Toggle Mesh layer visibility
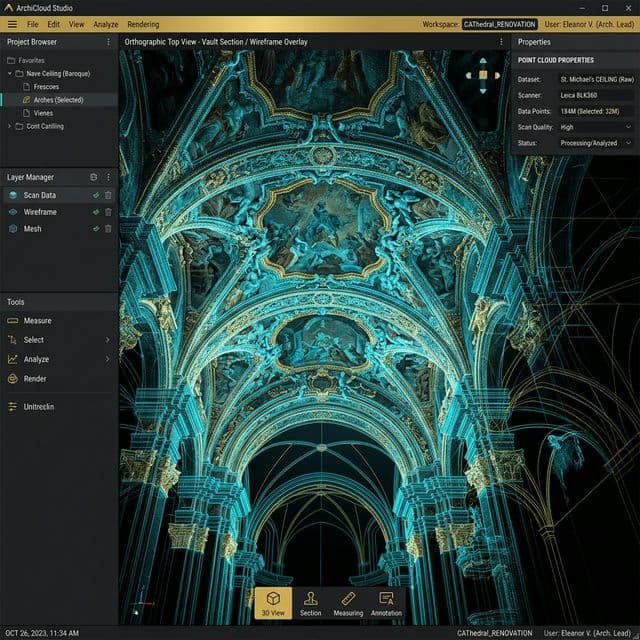The width and height of the screenshot is (640, 640). pyautogui.click(x=96, y=229)
